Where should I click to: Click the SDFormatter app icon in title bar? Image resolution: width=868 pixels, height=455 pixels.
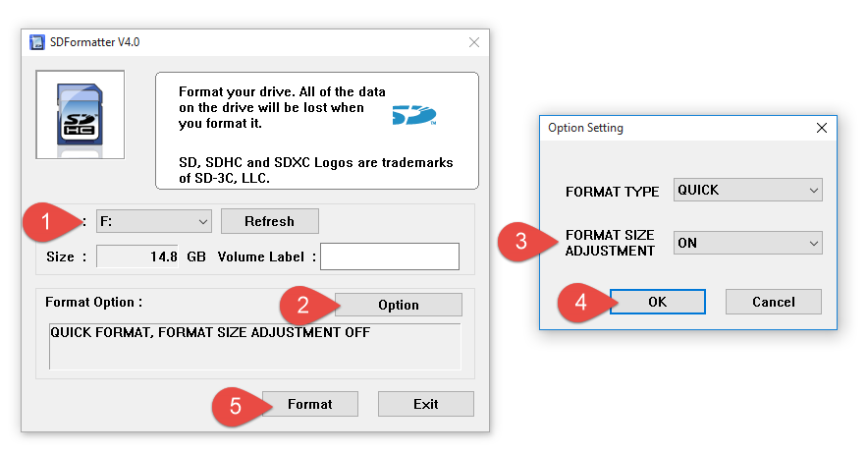[37, 42]
